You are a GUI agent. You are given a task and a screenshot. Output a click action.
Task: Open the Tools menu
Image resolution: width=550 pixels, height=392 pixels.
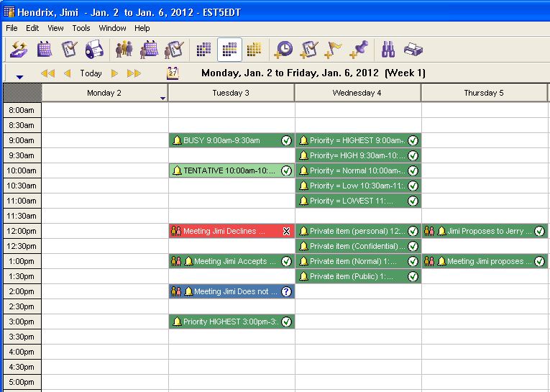point(81,28)
